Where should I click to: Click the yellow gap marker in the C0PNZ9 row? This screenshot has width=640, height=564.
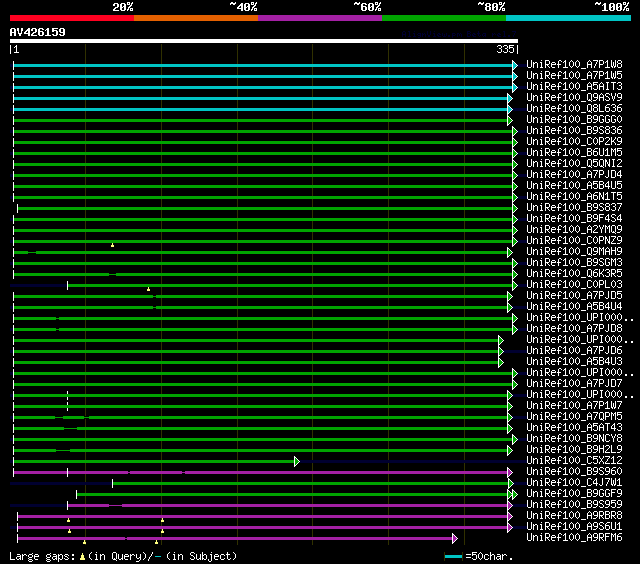coord(113,245)
